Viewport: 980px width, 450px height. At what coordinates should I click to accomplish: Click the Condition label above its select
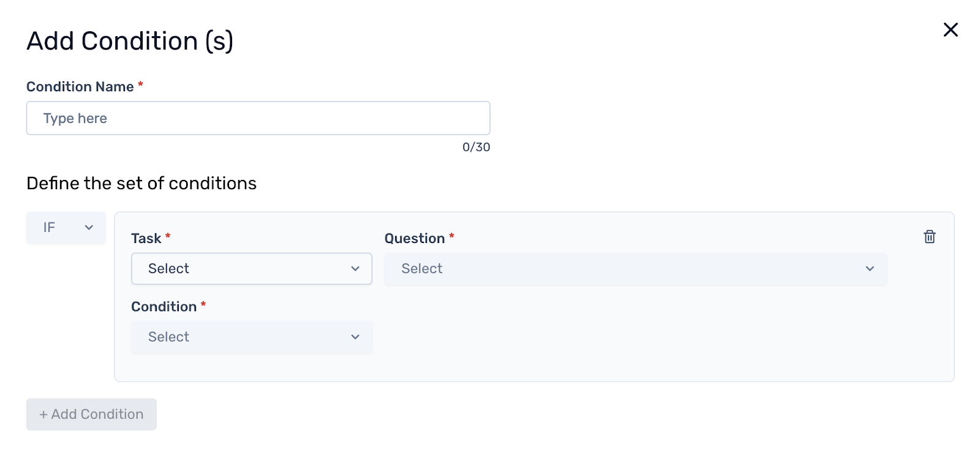pyautogui.click(x=164, y=306)
